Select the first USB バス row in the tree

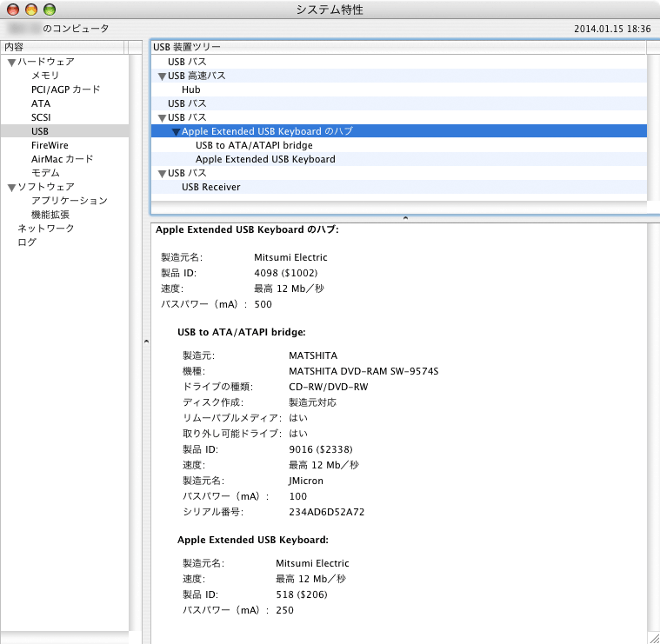click(x=398, y=62)
